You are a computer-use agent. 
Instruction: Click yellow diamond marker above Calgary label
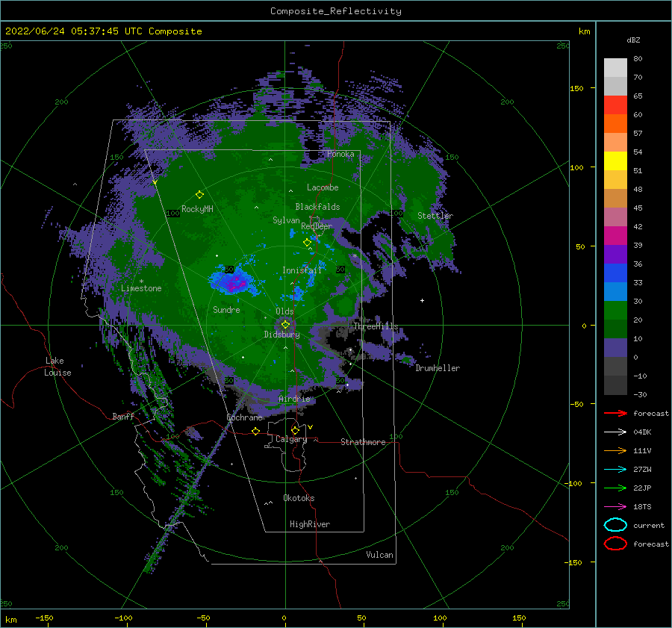click(x=295, y=430)
